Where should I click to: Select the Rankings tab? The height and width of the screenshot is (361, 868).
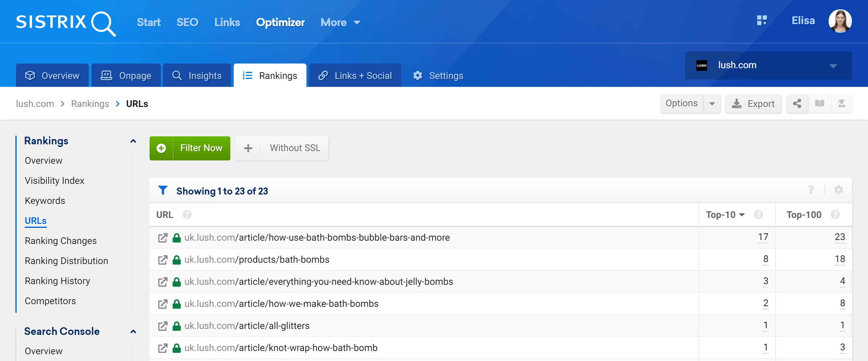[270, 75]
